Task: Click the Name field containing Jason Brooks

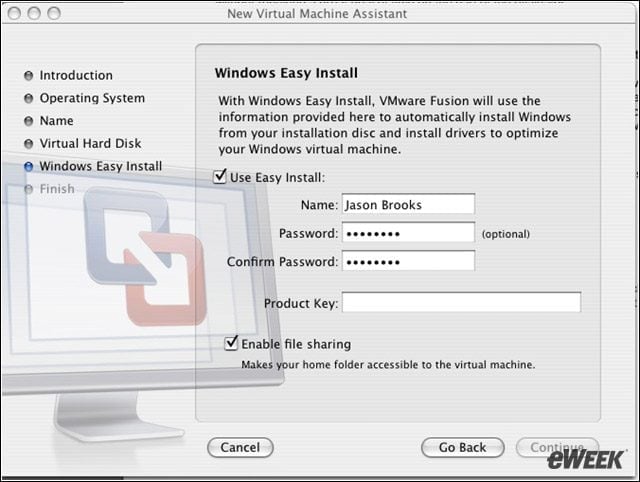Action: pyautogui.click(x=408, y=204)
